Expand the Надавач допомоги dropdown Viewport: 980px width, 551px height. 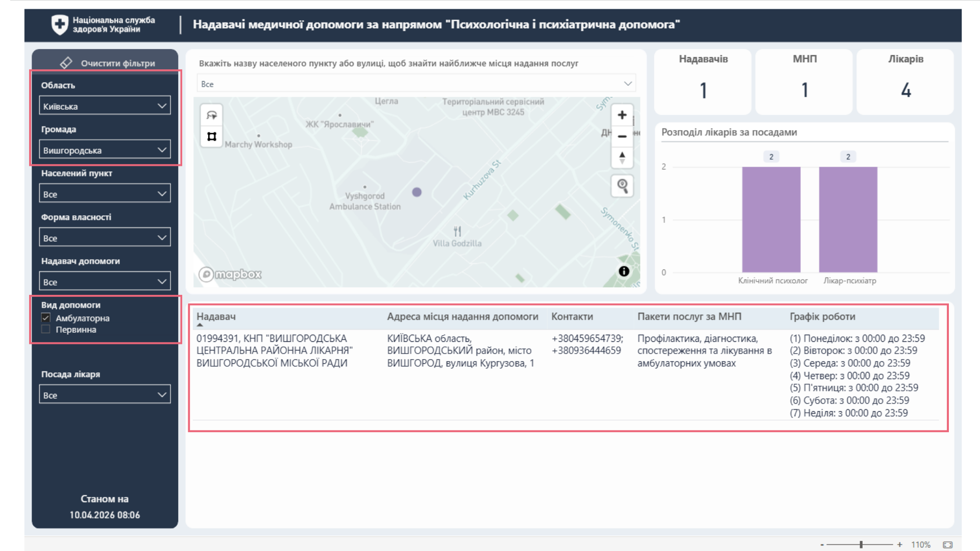[105, 282]
